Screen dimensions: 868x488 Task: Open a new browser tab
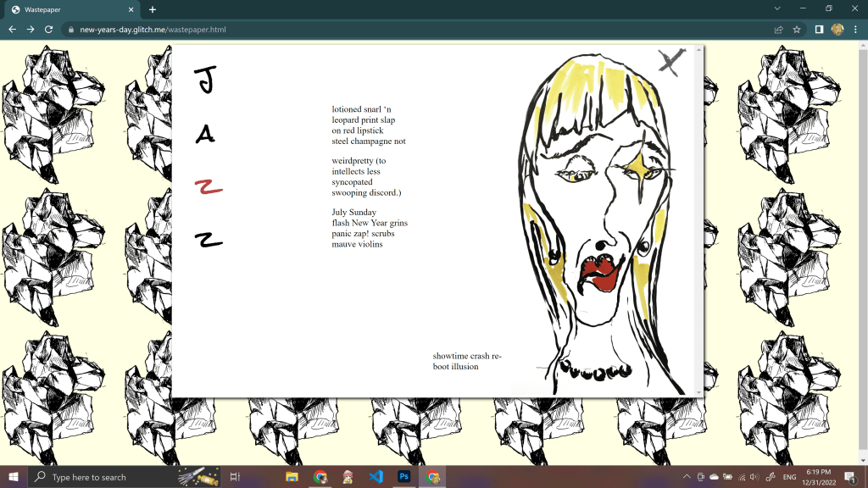click(x=153, y=9)
